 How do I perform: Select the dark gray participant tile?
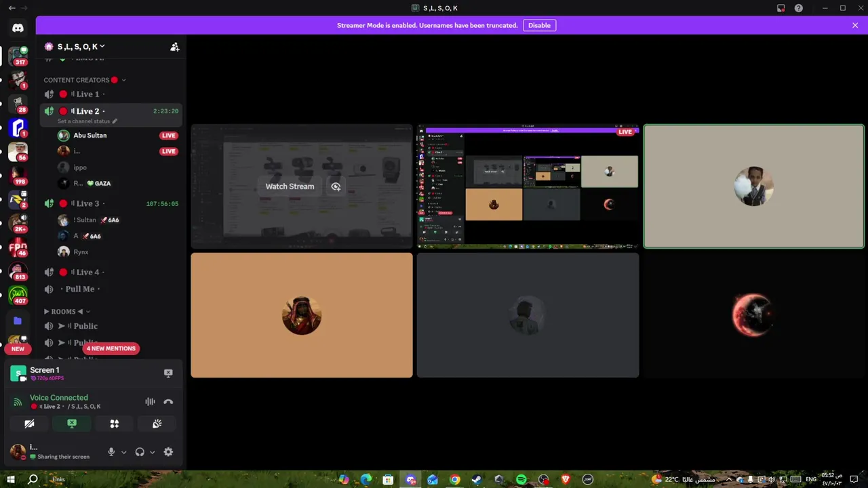528,315
